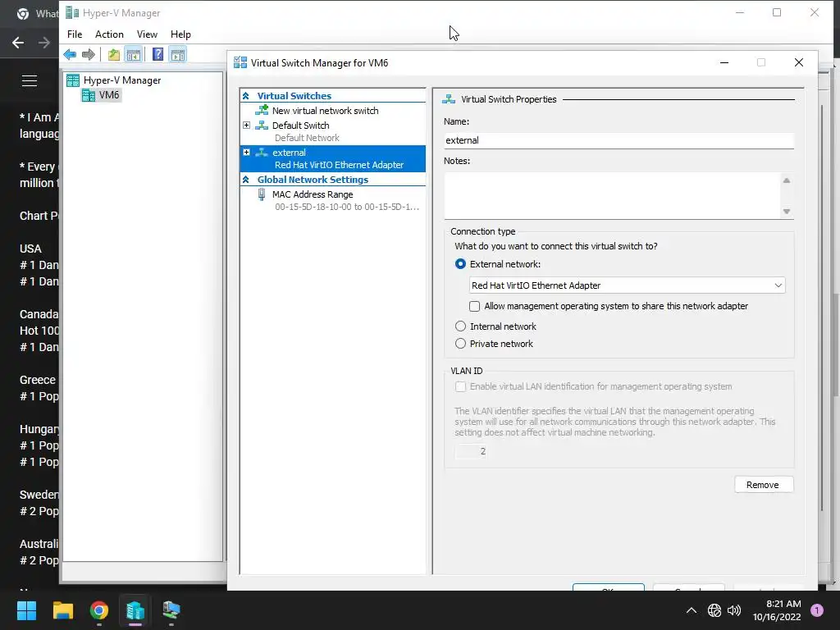Viewport: 840px width, 630px height.
Task: Click the Up one level folder icon
Action: [x=113, y=54]
